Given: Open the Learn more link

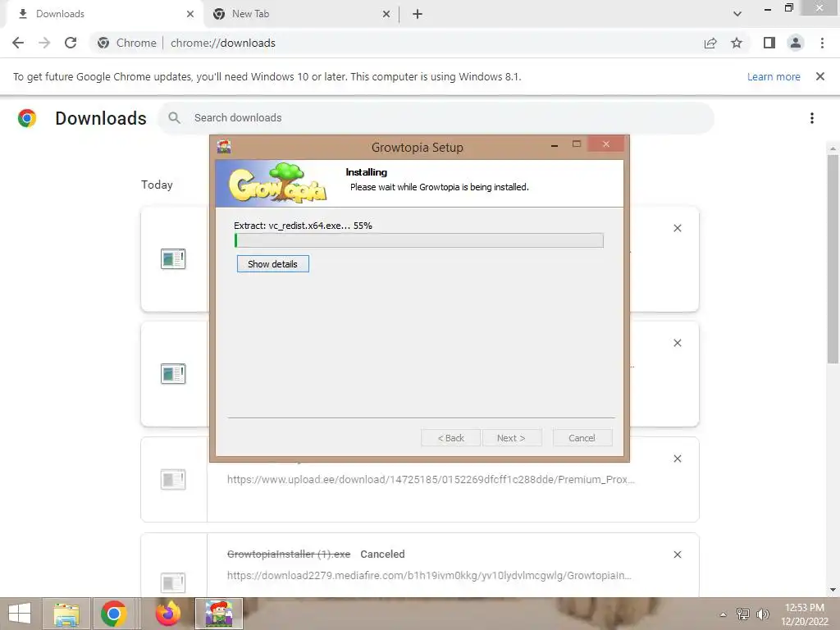Looking at the screenshot, I should coord(774,76).
